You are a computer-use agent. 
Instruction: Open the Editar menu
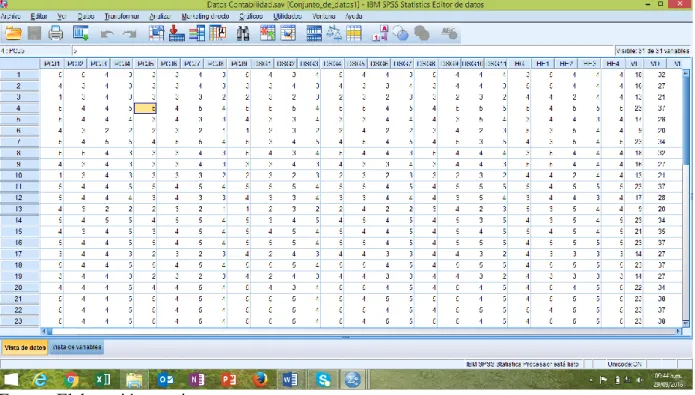pos(39,16)
